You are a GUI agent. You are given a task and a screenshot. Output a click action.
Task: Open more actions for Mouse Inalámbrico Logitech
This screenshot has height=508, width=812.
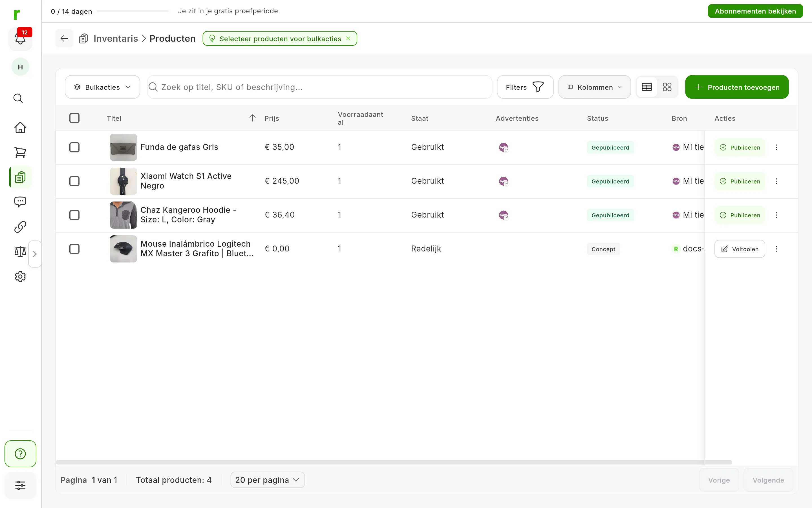tap(776, 249)
